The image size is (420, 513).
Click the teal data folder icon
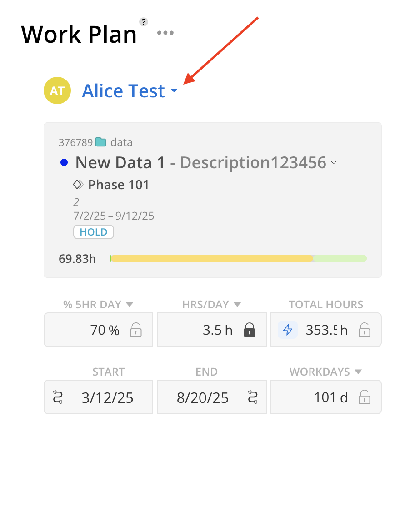point(100,142)
